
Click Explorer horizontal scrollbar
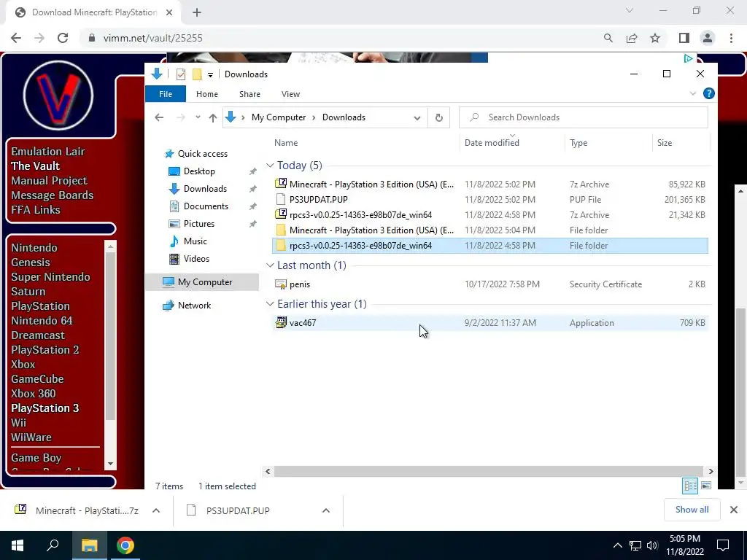click(x=489, y=472)
